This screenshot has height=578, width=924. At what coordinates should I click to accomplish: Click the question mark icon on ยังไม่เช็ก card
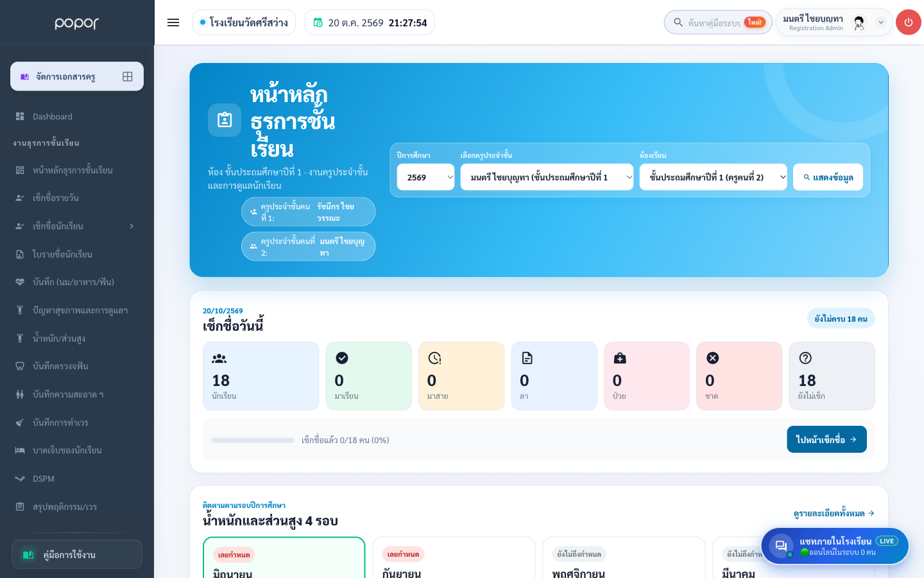pos(805,358)
